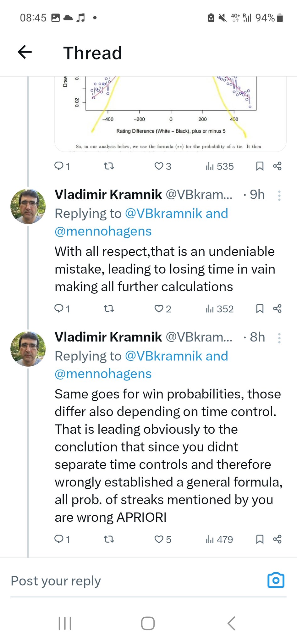Share the tweet with 352 views

coord(277,309)
